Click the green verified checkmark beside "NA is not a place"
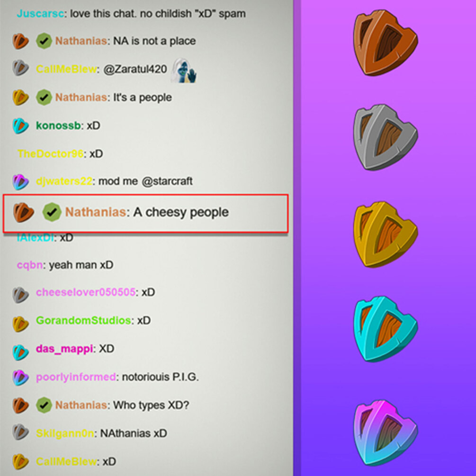476x476 pixels. 44,41
